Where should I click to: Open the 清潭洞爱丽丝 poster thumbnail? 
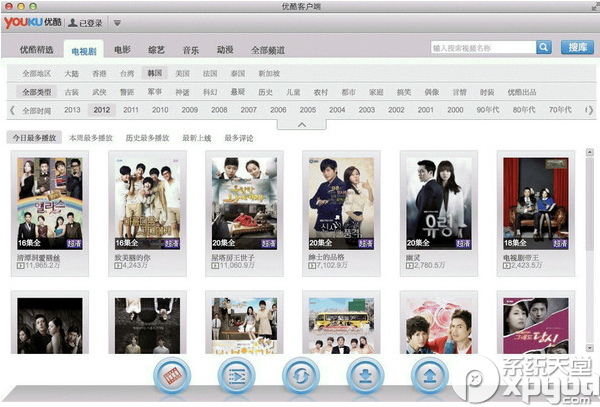pos(50,204)
